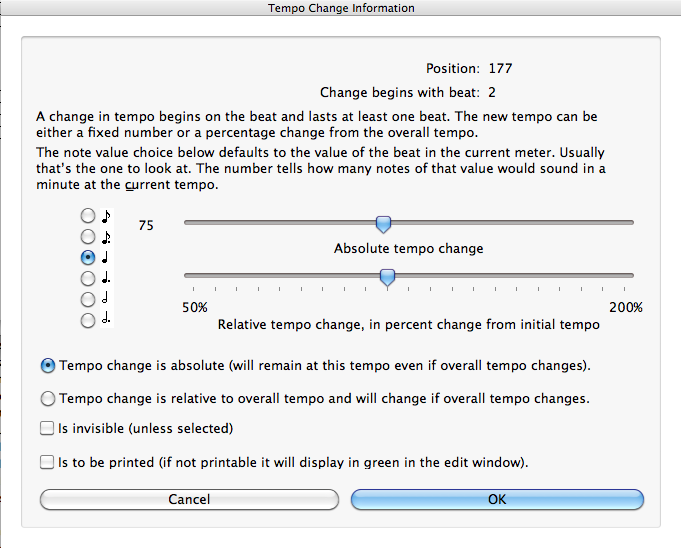Choose the dotted eighth note radio button

tap(88, 237)
